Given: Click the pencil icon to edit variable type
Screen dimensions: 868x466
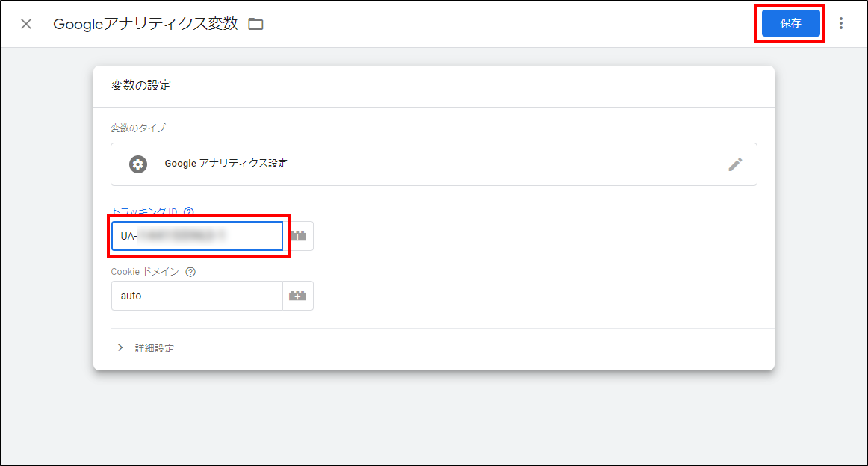Looking at the screenshot, I should [735, 164].
